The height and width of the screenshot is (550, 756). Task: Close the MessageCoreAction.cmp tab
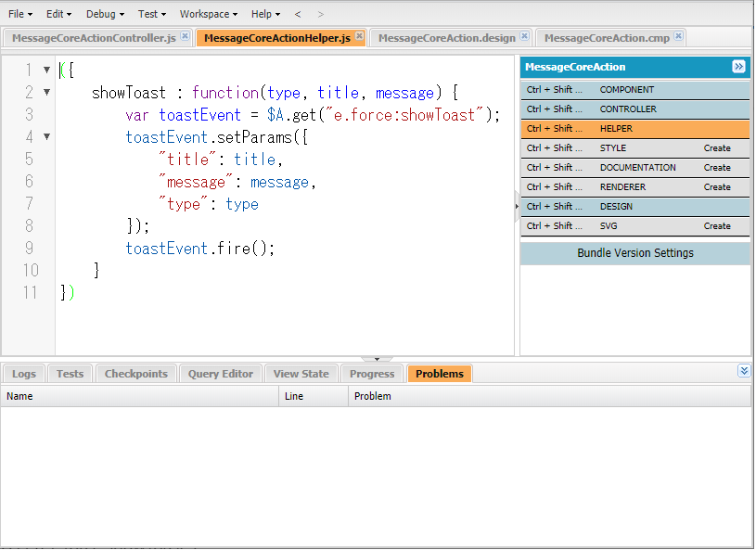pyautogui.click(x=678, y=37)
